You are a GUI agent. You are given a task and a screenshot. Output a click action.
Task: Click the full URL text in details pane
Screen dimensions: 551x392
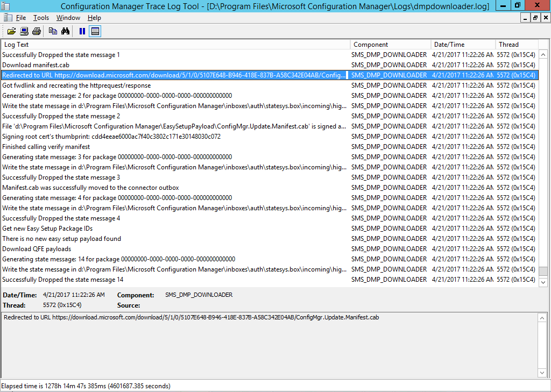(x=191, y=318)
